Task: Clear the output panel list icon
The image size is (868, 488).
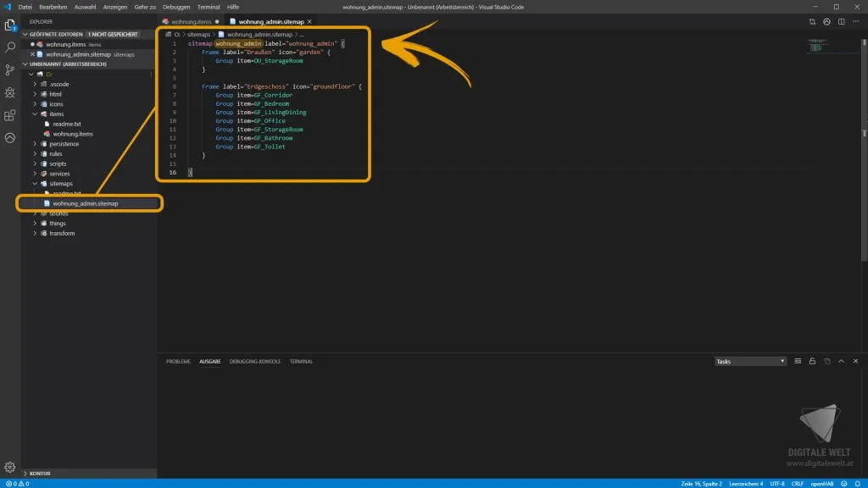Action: tap(798, 361)
